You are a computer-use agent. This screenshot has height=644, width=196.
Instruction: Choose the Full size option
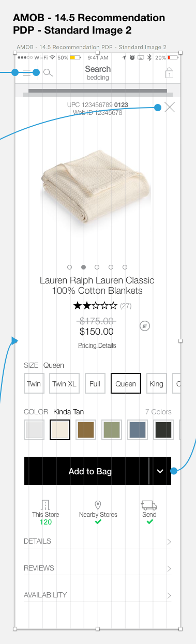[95, 384]
